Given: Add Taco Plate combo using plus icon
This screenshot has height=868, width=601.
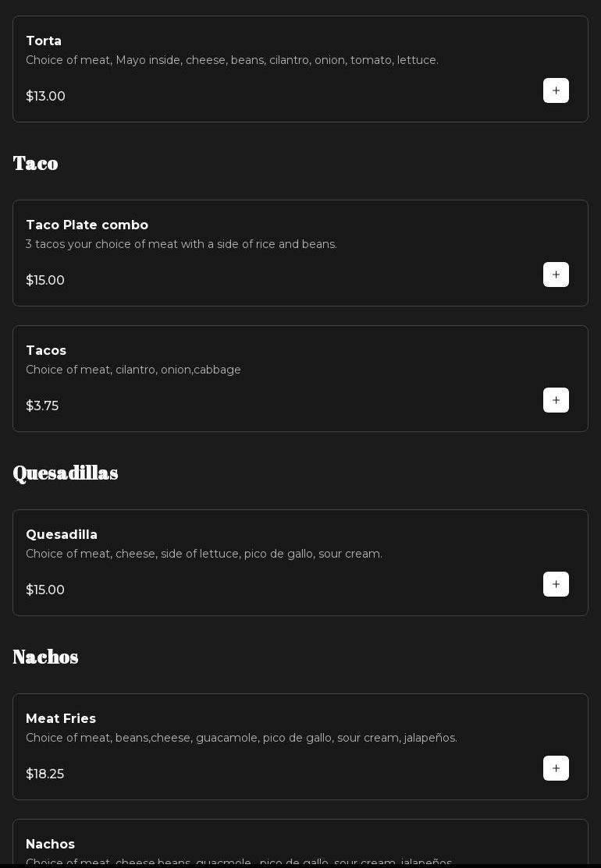Looking at the screenshot, I should tap(556, 275).
